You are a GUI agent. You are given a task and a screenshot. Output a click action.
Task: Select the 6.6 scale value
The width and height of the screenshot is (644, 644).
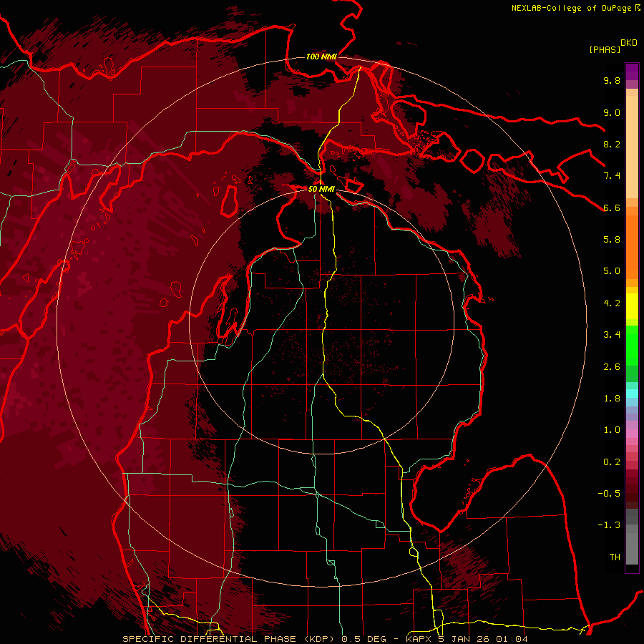coord(612,208)
